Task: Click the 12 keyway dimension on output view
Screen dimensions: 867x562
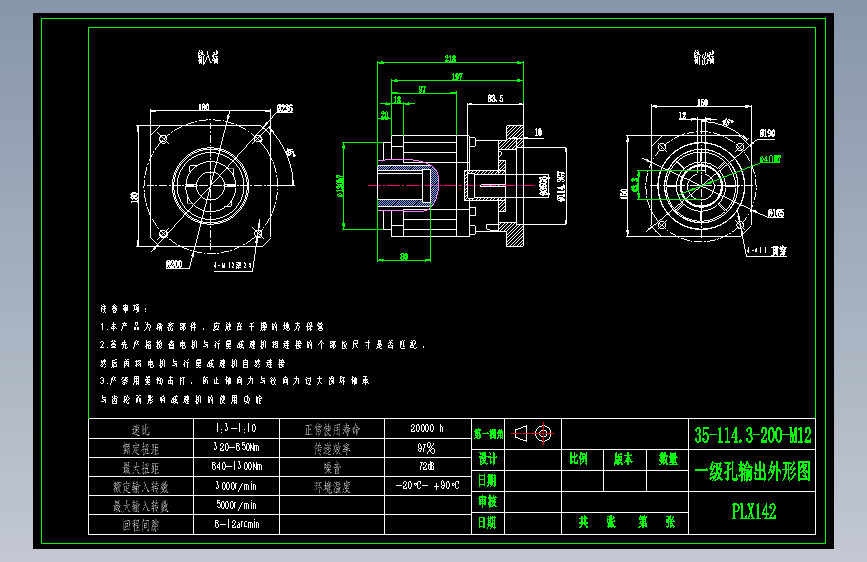Action: 683,116
